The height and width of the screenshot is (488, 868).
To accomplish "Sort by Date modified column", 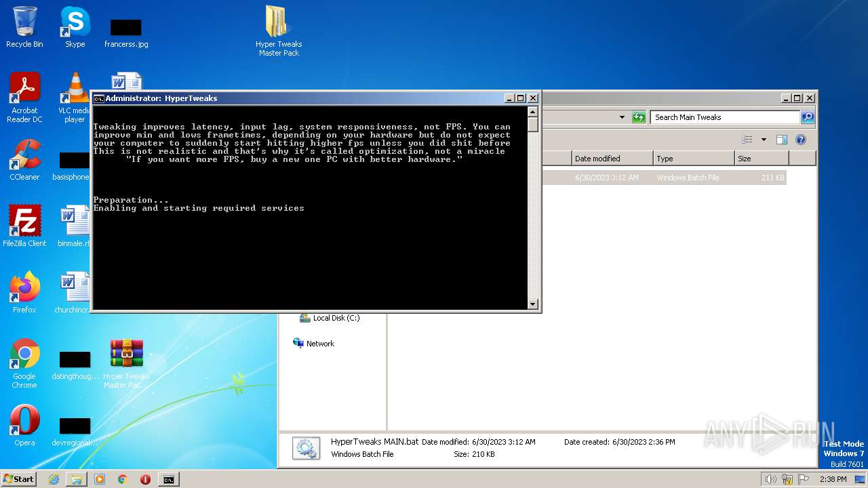I will (x=612, y=159).
